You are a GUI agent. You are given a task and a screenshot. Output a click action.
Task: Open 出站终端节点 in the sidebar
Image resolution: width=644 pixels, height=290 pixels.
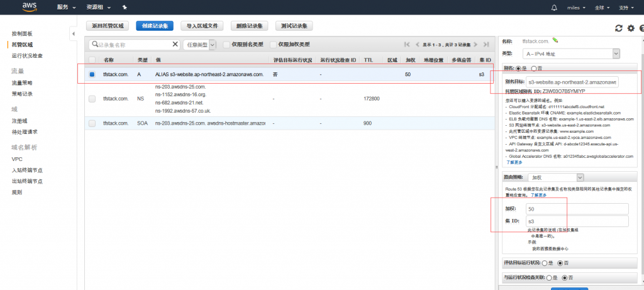click(28, 181)
